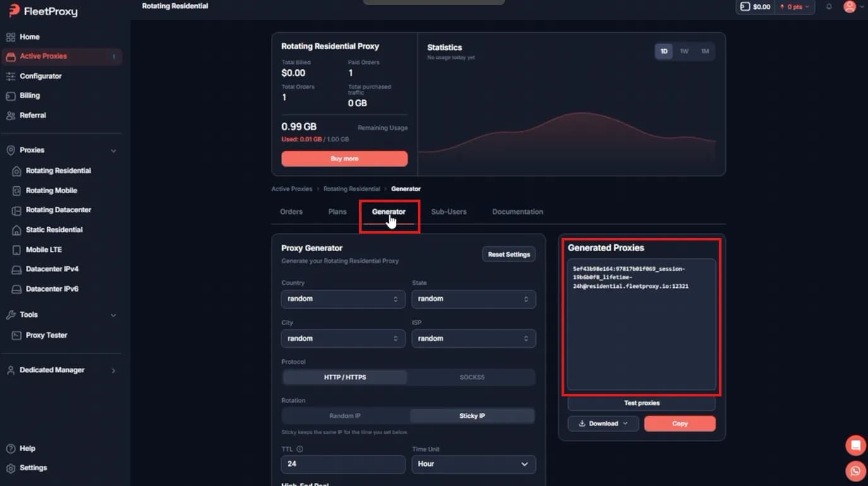Click the Help question mark icon
868x486 pixels.
(x=11, y=449)
